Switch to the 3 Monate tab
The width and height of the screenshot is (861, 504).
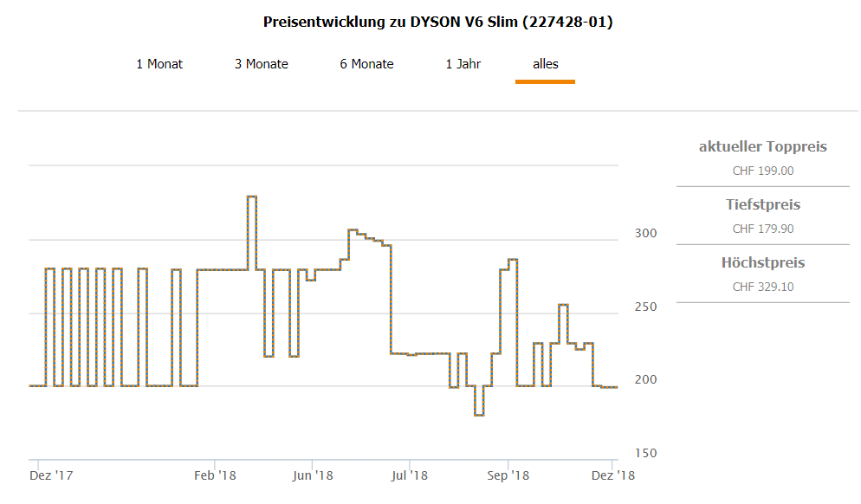[x=262, y=64]
